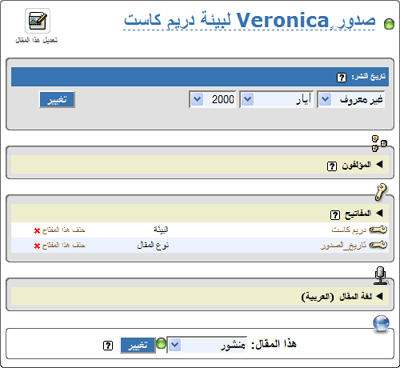Click the blue globe icon above status panel
This screenshot has width=400, height=368.
(381, 323)
